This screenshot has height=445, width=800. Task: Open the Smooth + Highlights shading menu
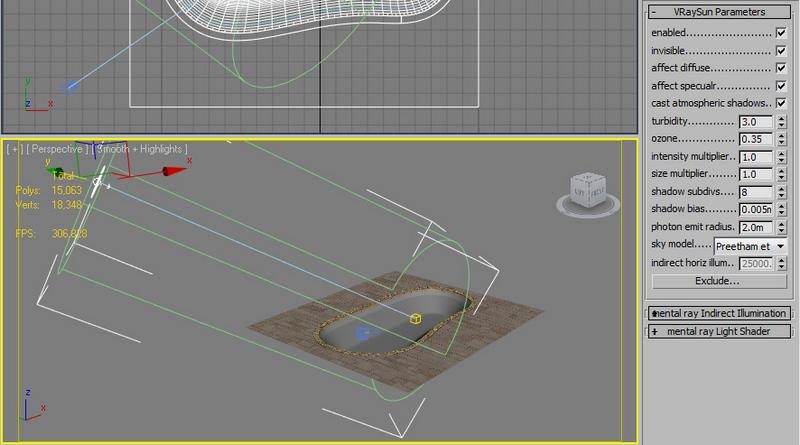tap(139, 148)
